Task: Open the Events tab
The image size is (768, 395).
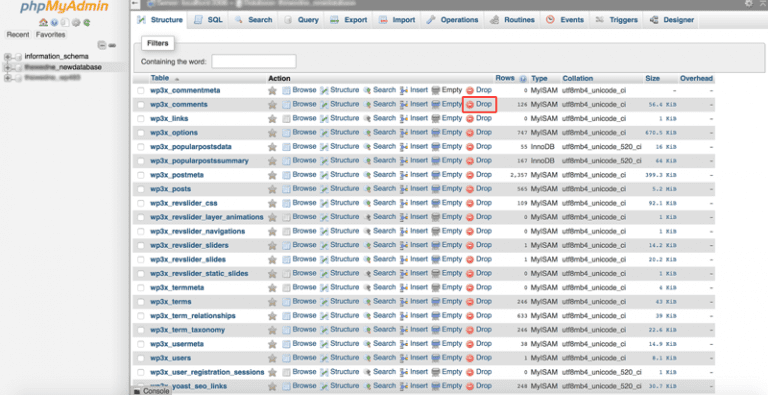Action: pyautogui.click(x=565, y=20)
